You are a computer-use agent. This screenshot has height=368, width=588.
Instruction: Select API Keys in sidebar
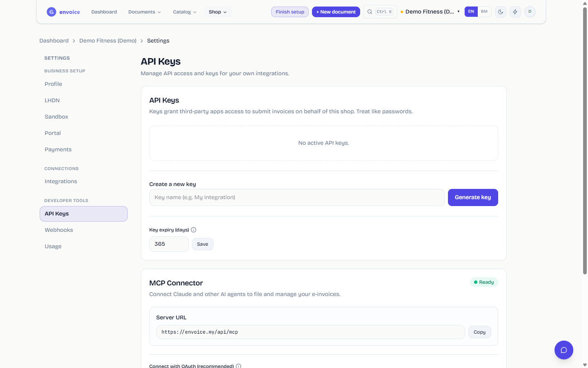point(84,214)
